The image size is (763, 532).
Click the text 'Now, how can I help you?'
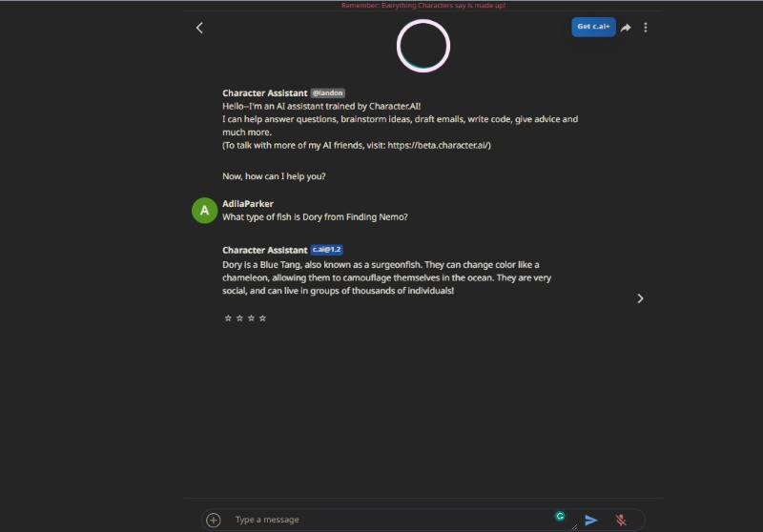tap(274, 176)
